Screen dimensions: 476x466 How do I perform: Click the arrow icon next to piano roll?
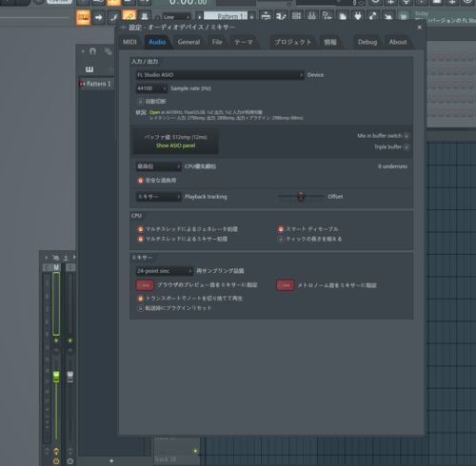[99, 17]
